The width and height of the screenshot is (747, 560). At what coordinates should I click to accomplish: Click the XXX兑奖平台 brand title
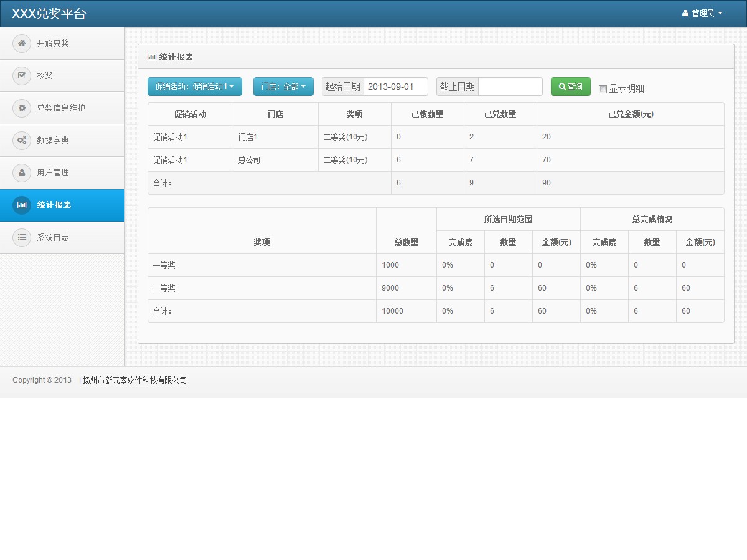[49, 14]
